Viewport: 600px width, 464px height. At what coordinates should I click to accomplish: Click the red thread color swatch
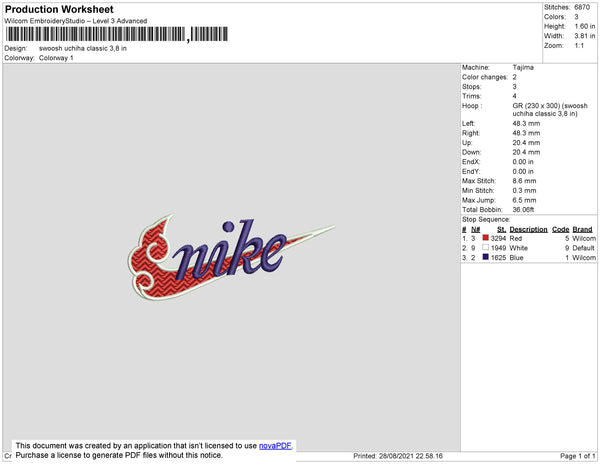(x=486, y=238)
